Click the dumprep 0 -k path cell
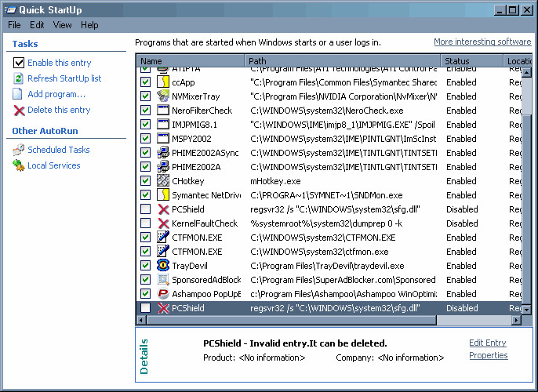The width and height of the screenshot is (538, 392). pyautogui.click(x=326, y=223)
